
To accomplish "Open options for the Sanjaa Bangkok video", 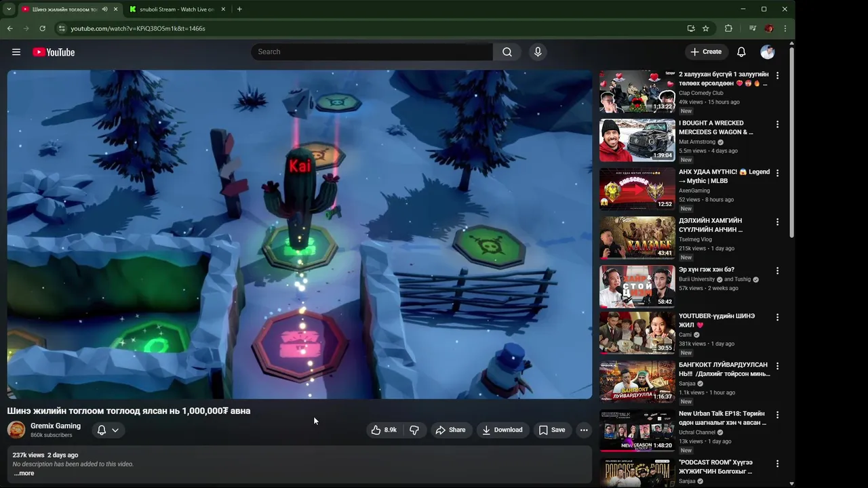I will coord(777,365).
